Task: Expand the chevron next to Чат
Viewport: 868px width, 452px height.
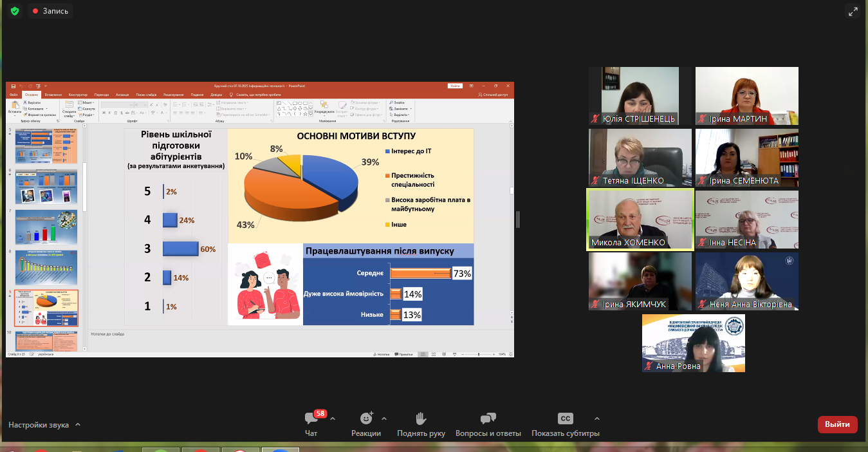Action: coord(333,419)
